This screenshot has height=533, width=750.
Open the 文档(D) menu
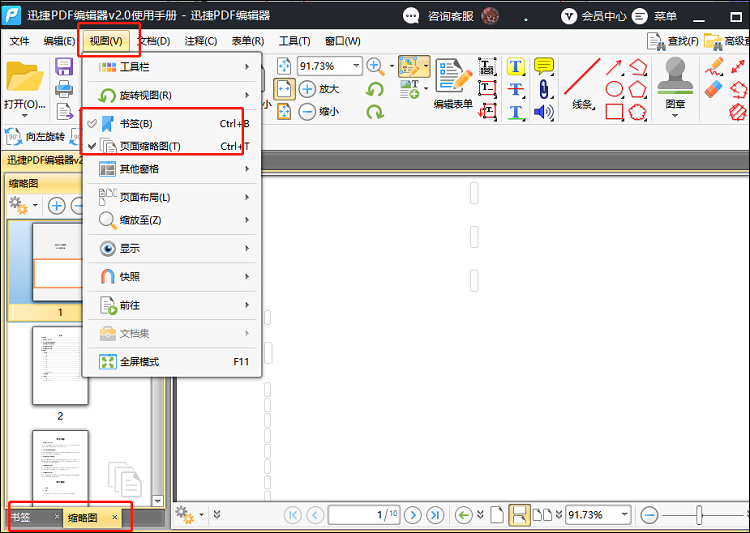[154, 41]
